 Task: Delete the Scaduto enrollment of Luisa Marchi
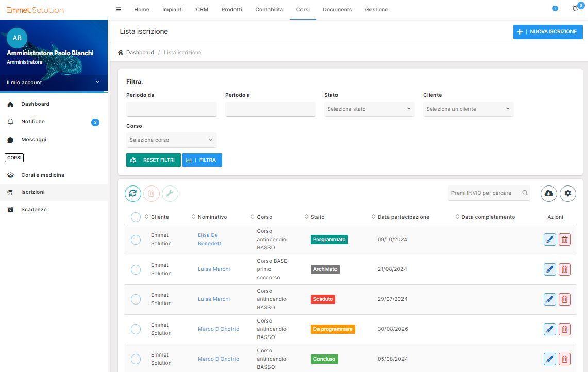(565, 299)
